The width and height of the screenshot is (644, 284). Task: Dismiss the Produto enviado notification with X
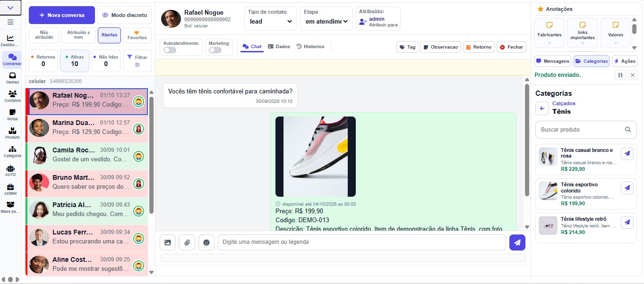click(633, 75)
